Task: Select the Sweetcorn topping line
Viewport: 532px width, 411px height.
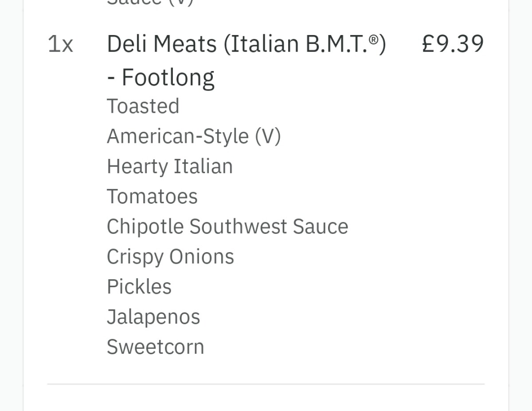Action: click(156, 347)
